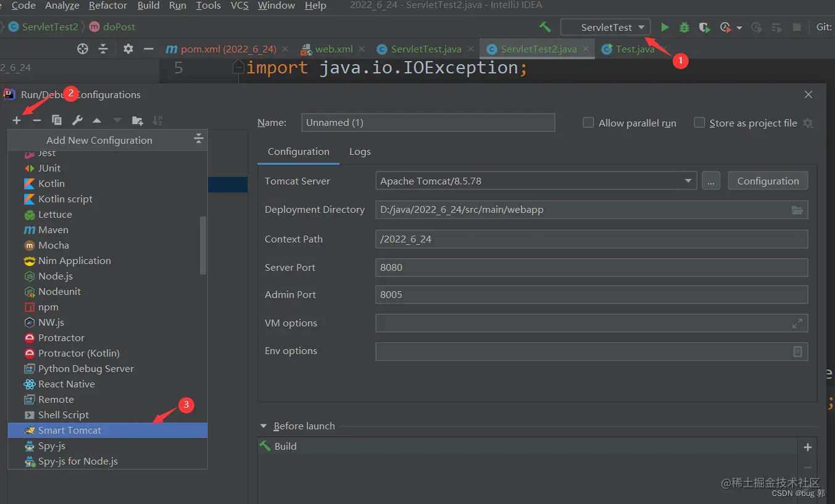Move configuration up with the arrow icon
The image size is (835, 504).
[97, 120]
